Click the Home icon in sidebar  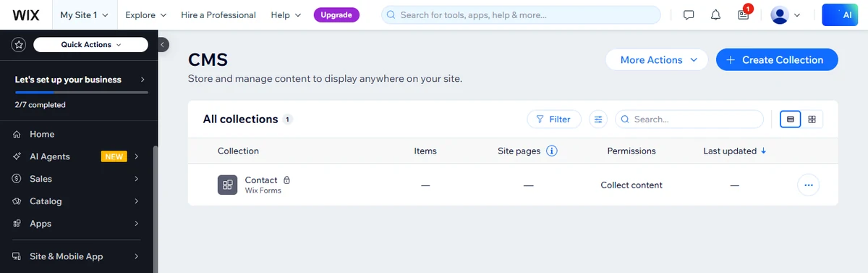point(16,134)
